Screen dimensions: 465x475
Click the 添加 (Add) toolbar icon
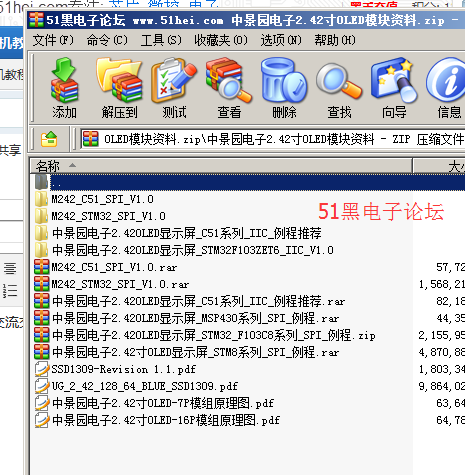64,88
